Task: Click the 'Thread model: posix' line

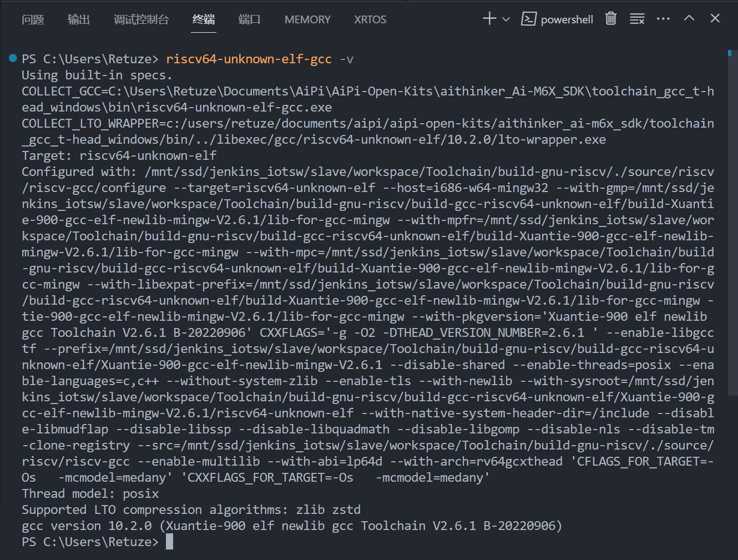Action: pos(90,494)
